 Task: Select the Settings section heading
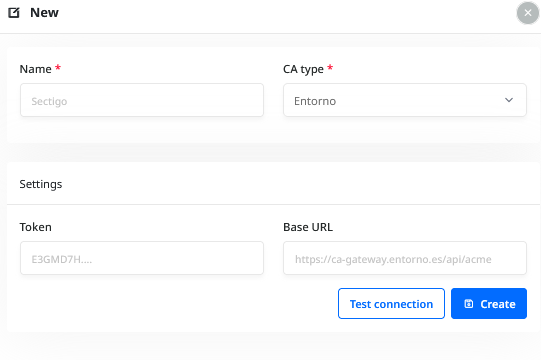tap(41, 184)
